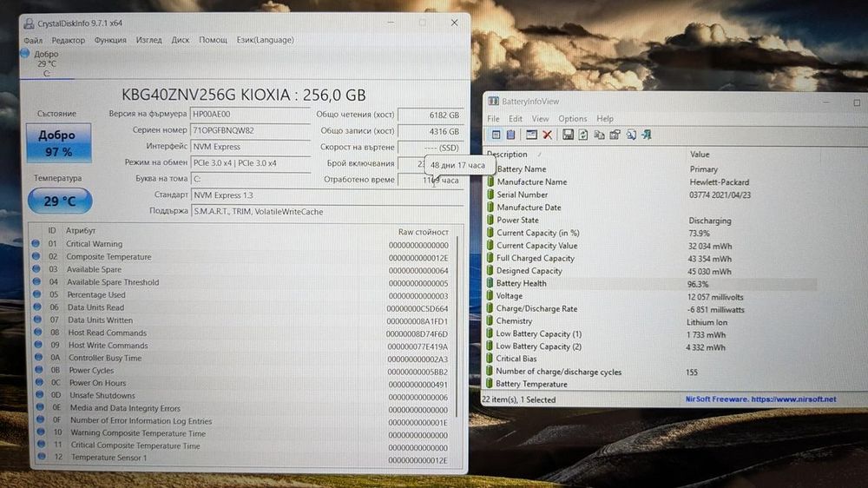Open the Редактор menu
The height and width of the screenshot is (488, 868).
(x=68, y=41)
